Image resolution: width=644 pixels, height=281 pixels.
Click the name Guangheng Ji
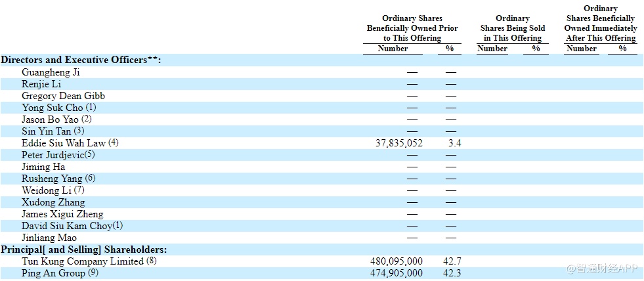click(x=51, y=72)
